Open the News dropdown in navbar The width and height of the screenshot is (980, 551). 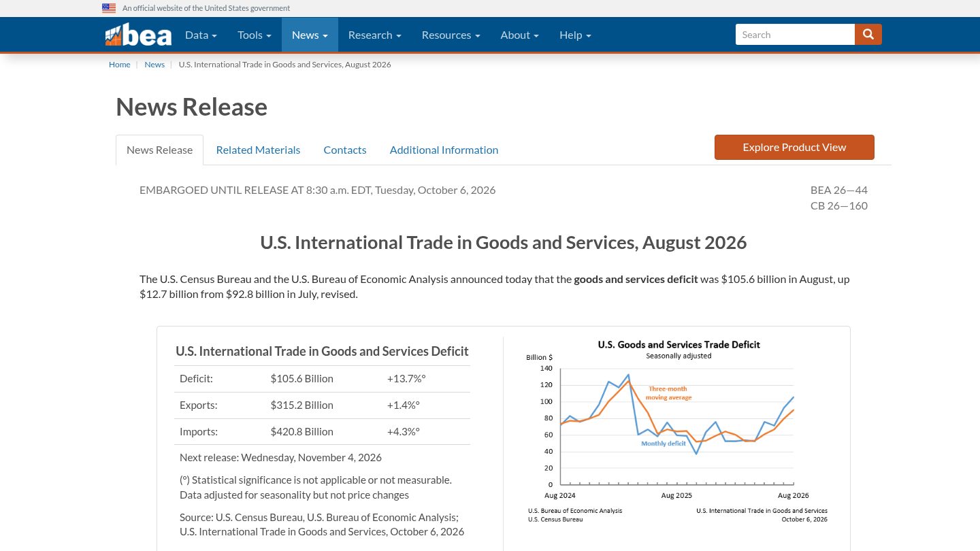[x=310, y=35]
